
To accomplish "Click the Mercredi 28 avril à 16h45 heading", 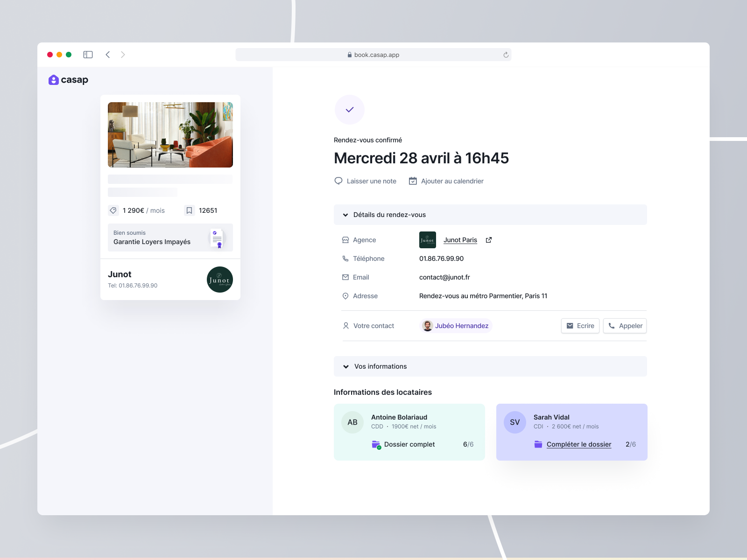I will pos(421,158).
